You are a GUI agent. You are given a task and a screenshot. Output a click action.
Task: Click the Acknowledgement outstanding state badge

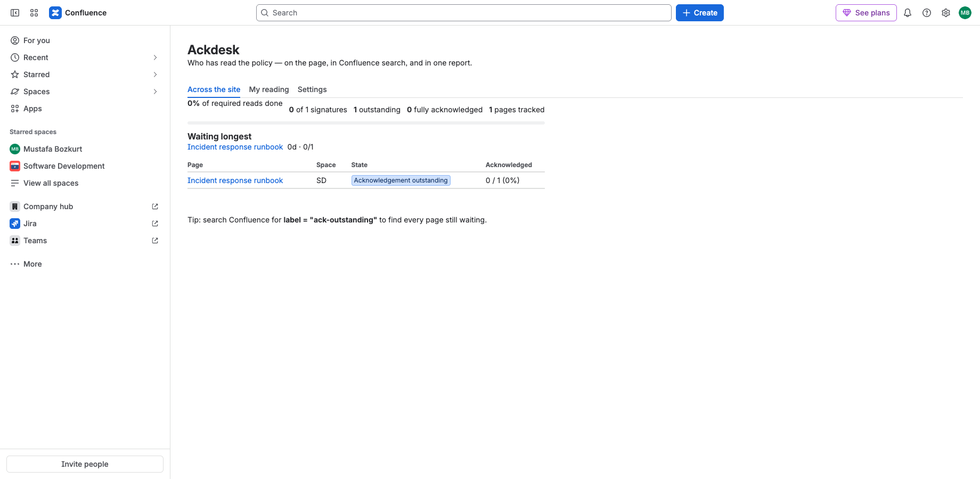[x=401, y=180]
